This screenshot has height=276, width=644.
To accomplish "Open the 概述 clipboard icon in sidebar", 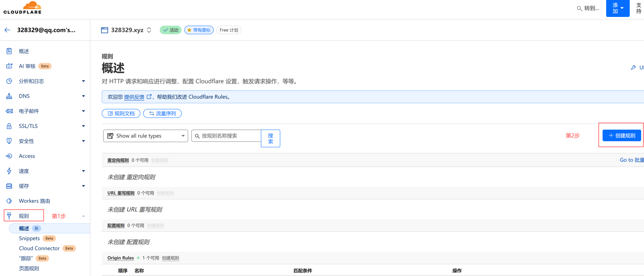I will (9, 51).
